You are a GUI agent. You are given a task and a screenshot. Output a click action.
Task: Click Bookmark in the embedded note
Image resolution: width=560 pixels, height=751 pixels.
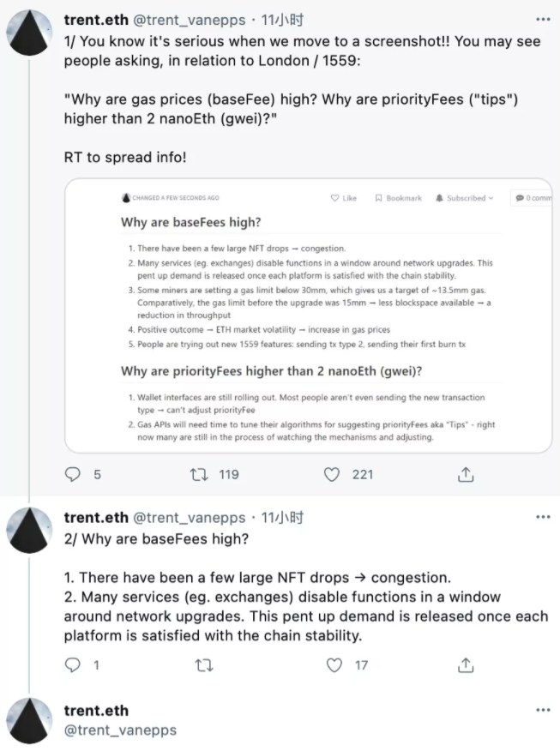[398, 198]
